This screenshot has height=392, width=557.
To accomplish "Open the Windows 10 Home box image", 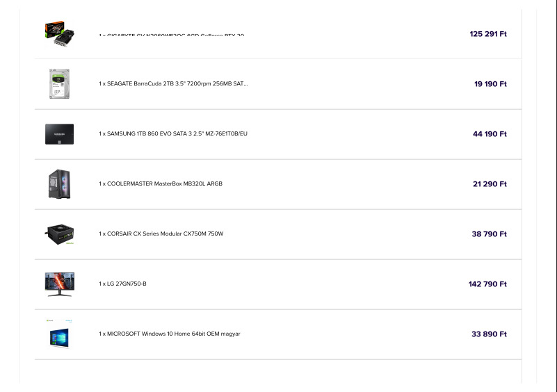I will [59, 334].
